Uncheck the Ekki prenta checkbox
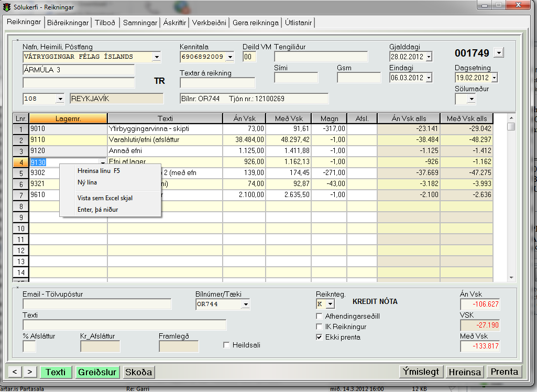The image size is (537, 392). point(320,337)
